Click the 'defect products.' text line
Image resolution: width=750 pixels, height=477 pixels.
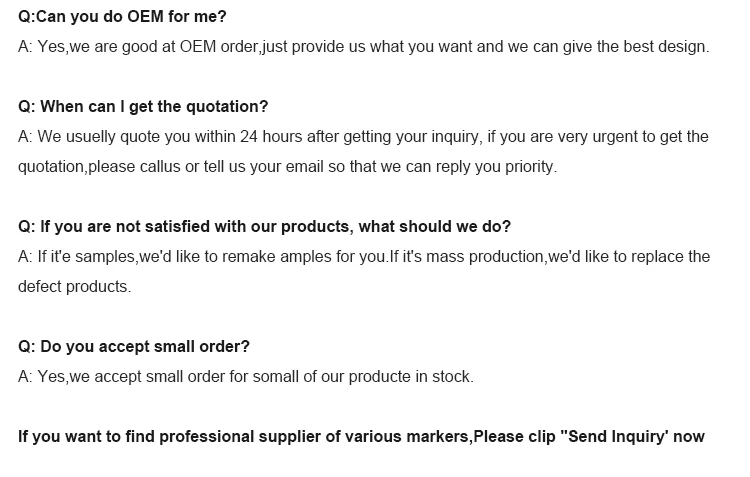tap(74, 287)
